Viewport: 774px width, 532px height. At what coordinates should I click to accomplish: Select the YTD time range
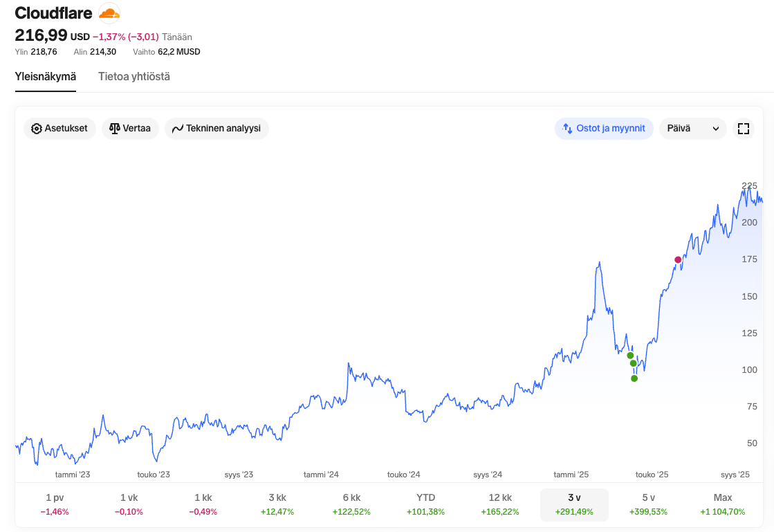[425, 504]
